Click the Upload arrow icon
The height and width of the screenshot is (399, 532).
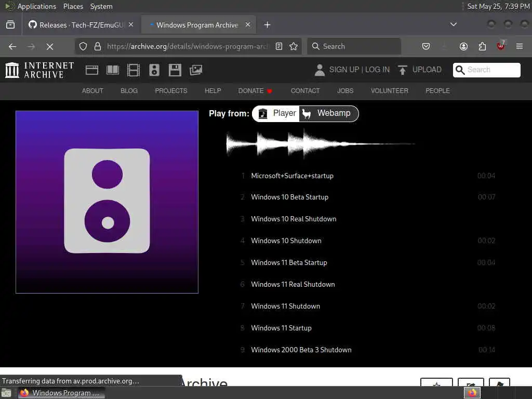click(403, 70)
